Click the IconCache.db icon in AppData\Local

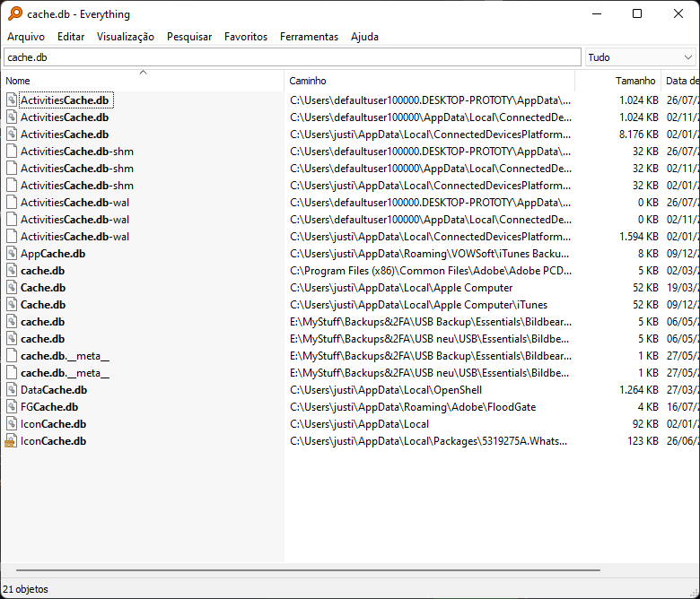[x=12, y=424]
